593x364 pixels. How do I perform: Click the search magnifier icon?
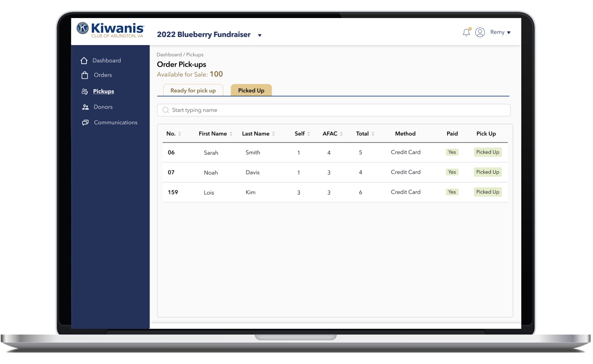[166, 110]
